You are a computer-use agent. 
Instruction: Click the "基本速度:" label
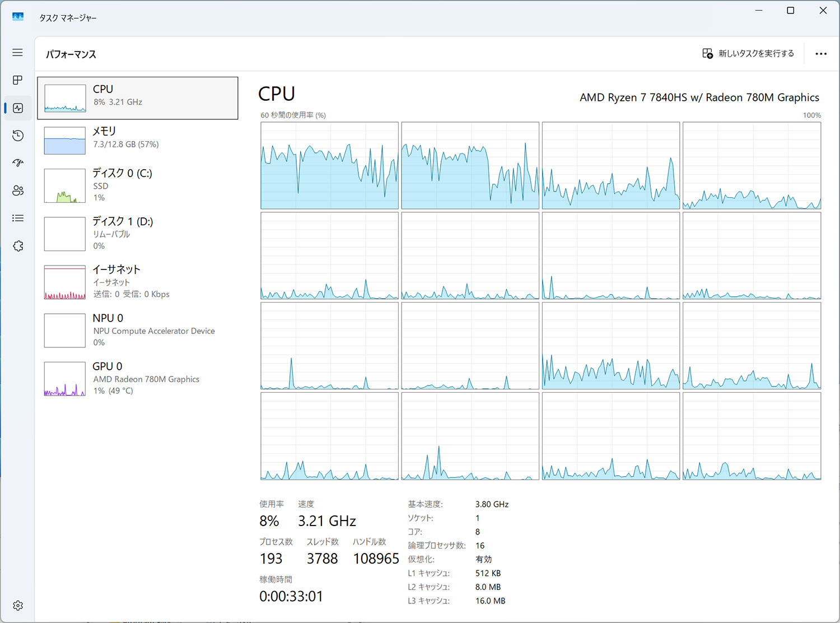coord(425,504)
